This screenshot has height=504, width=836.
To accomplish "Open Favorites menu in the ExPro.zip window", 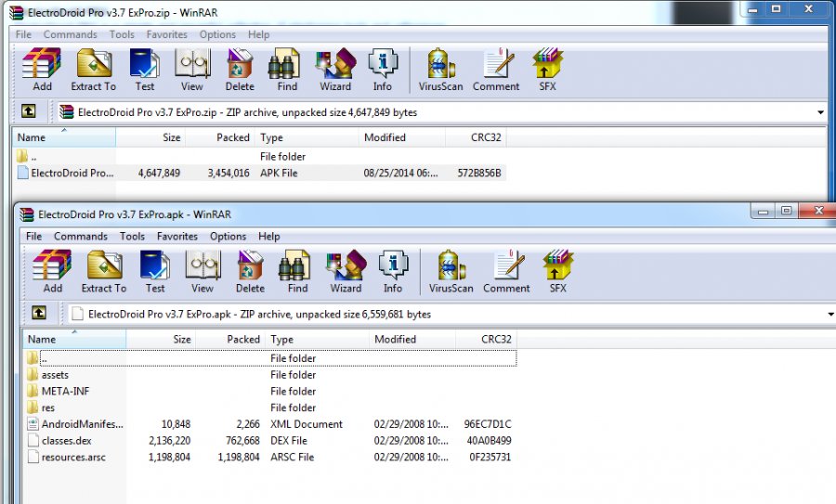I will (x=167, y=34).
